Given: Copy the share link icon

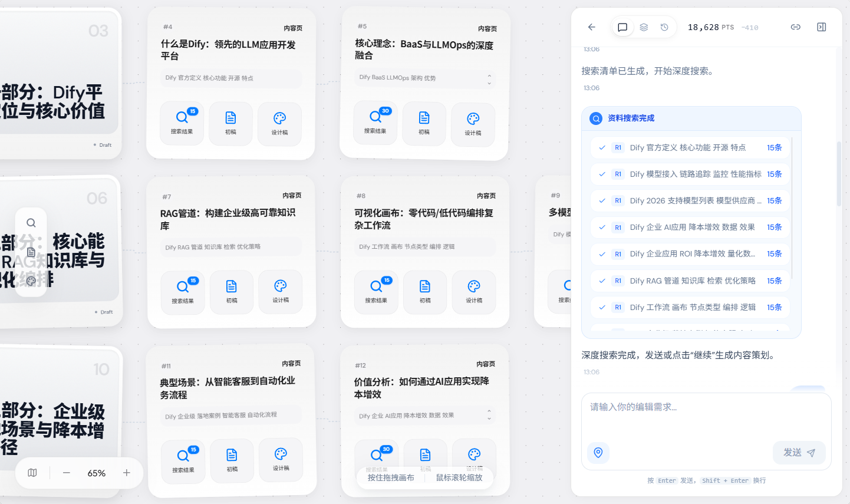Looking at the screenshot, I should coord(796,27).
